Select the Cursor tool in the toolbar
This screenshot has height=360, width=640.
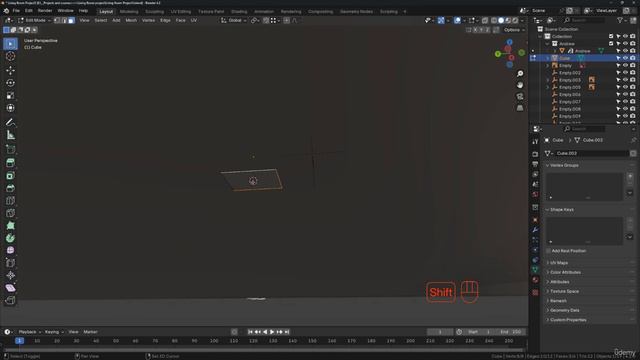(x=10, y=56)
